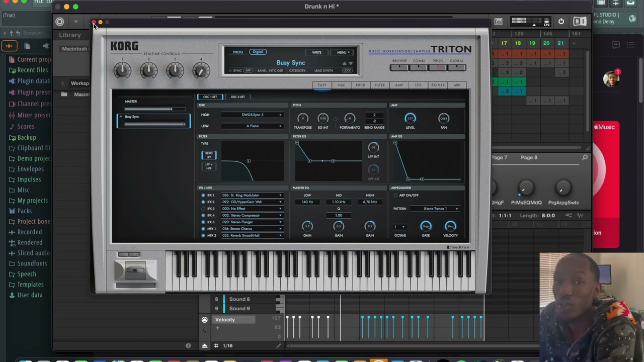Click the PAN knob
The width and height of the screenshot is (644, 362).
pyautogui.click(x=443, y=118)
